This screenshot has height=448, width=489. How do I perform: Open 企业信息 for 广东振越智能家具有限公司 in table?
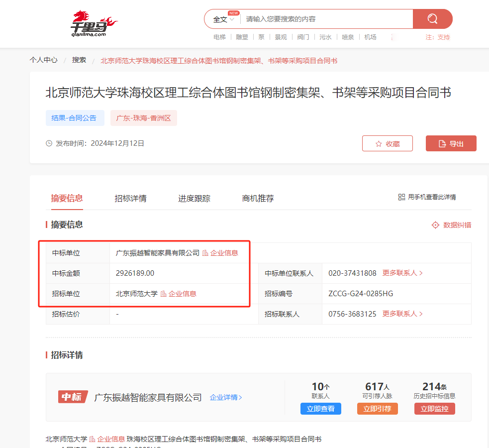point(220,253)
